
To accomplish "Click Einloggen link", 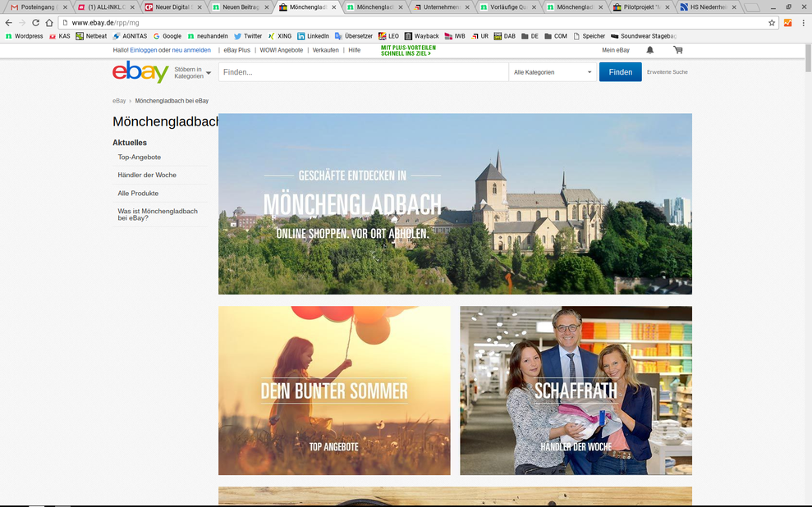I will pos(144,50).
